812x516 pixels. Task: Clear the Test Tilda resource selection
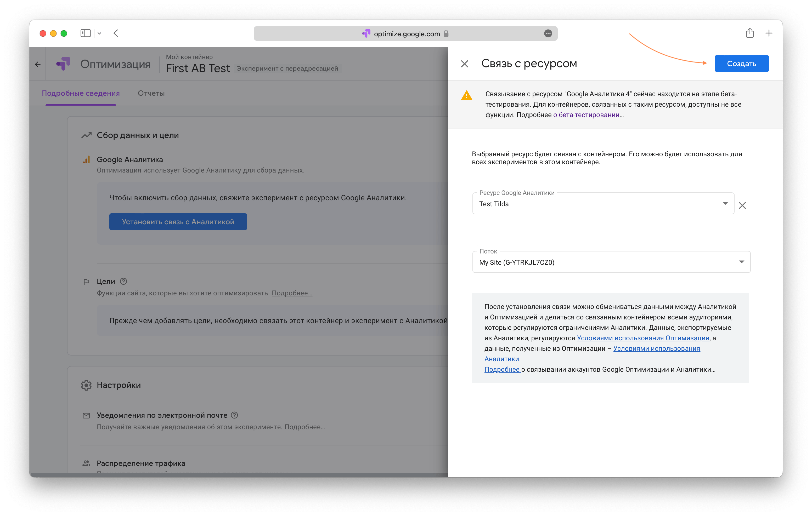coord(742,205)
